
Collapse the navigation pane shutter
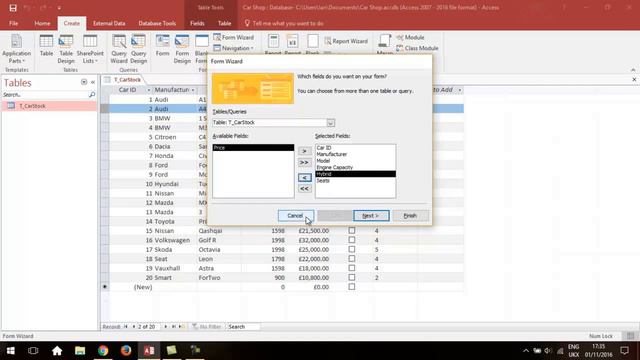93,82
